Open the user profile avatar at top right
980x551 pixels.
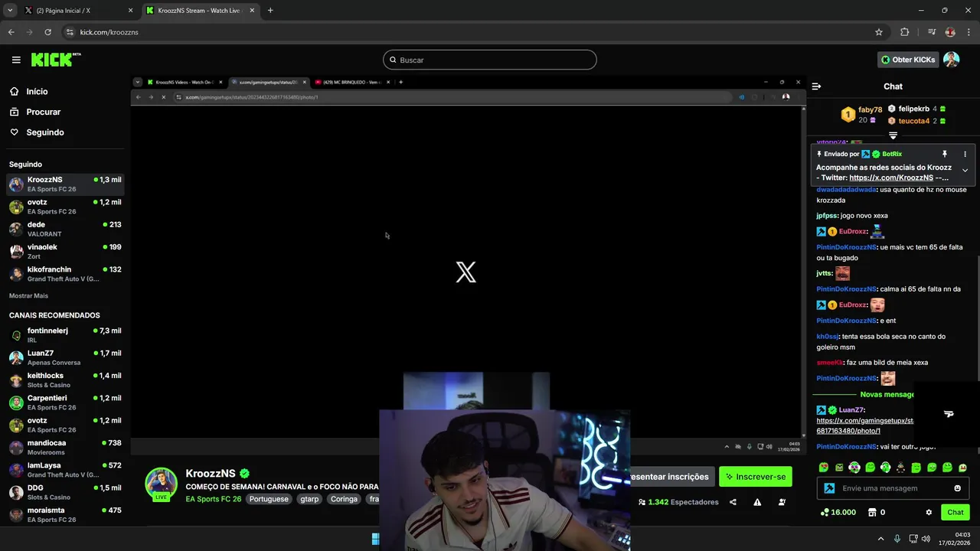tap(952, 60)
